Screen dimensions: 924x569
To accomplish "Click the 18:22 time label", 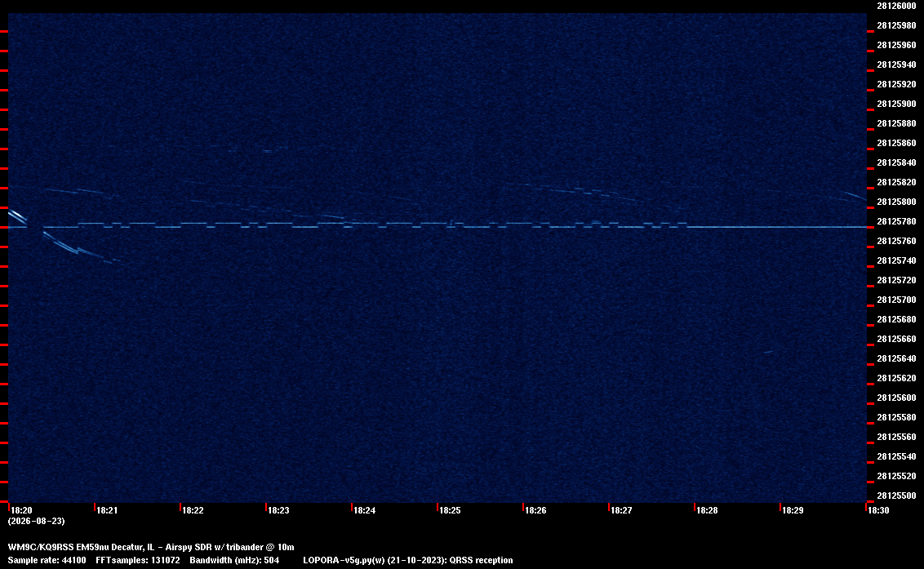I will 193,510.
